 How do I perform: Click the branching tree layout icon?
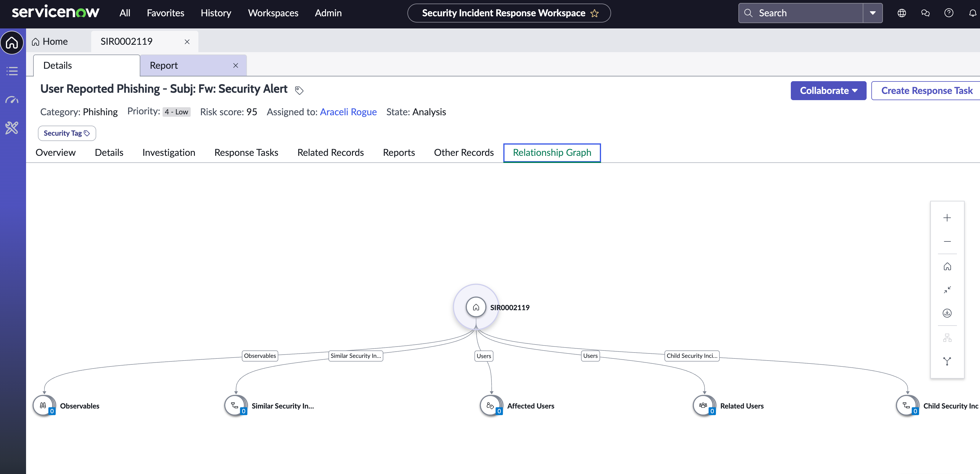[x=947, y=361]
